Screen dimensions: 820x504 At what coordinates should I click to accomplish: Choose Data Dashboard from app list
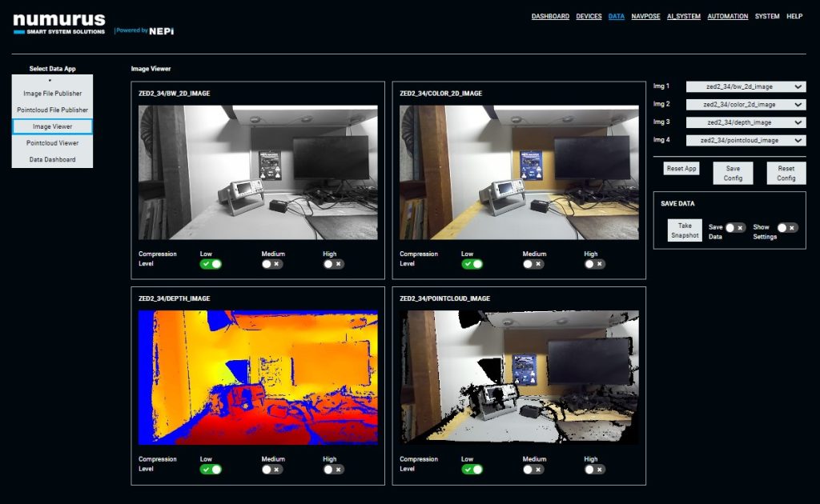coord(52,159)
